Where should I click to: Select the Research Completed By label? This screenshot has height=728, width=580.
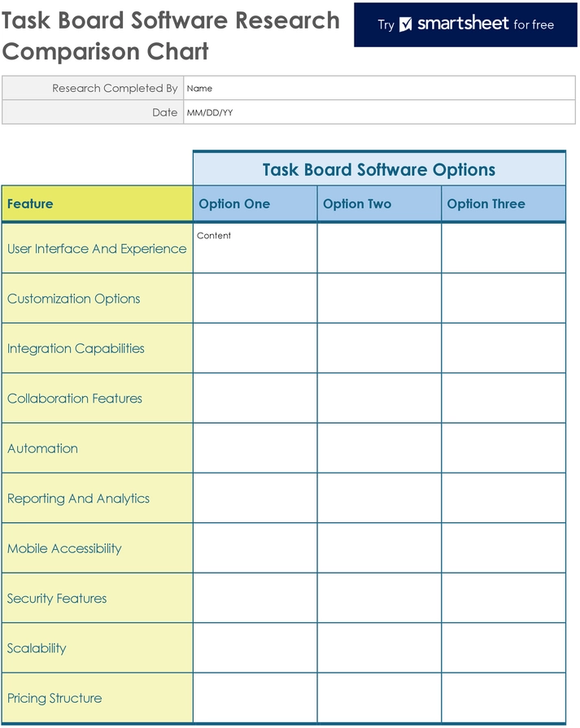coord(93,88)
